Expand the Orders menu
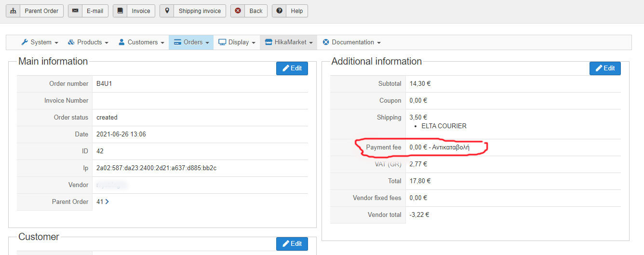 tap(191, 42)
